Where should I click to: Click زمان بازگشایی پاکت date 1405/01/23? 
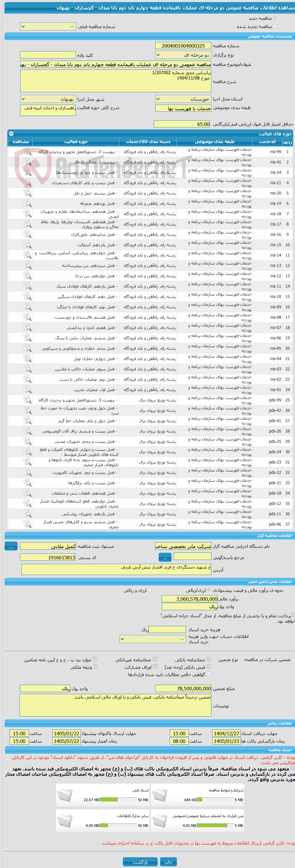click(x=227, y=741)
